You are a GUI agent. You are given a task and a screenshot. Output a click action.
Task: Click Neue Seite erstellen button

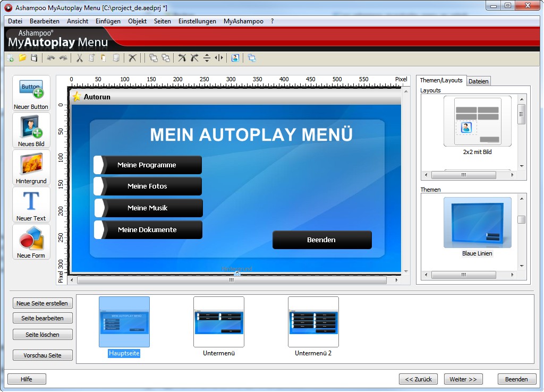click(42, 303)
